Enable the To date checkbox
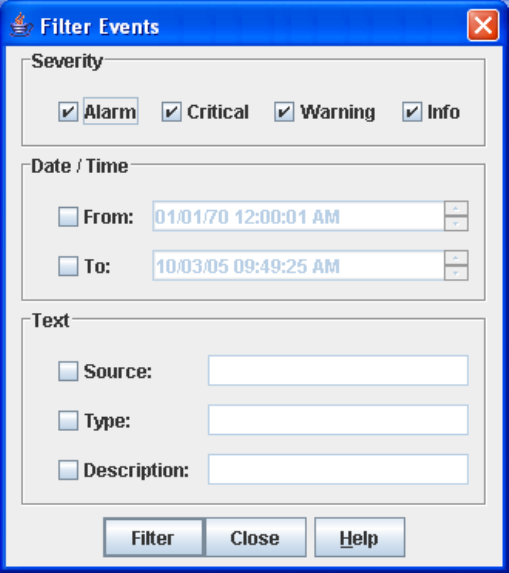The image size is (509, 573). click(x=68, y=266)
